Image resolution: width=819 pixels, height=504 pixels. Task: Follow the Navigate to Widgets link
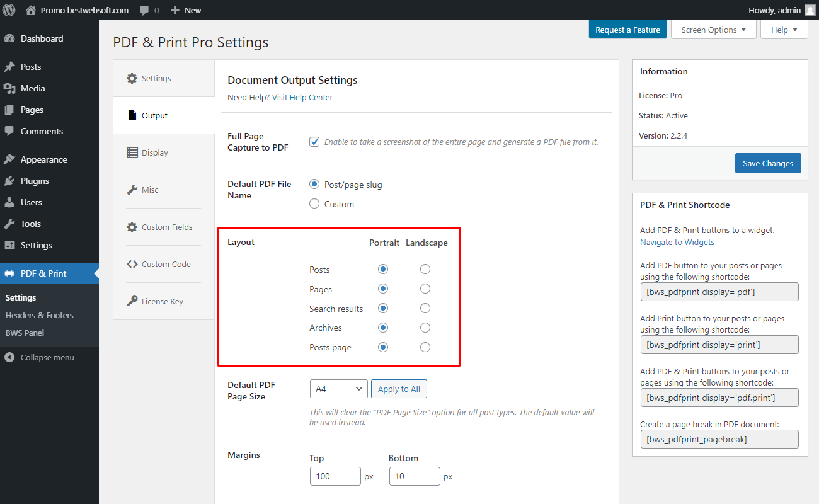(x=677, y=242)
